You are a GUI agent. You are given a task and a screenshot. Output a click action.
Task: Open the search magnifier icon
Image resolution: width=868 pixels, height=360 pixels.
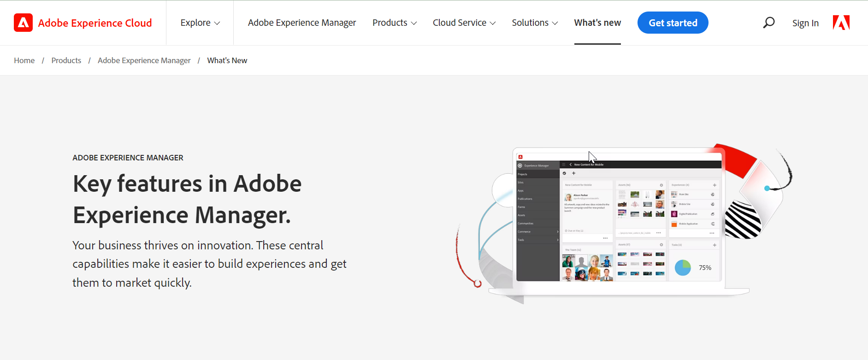[x=768, y=23]
